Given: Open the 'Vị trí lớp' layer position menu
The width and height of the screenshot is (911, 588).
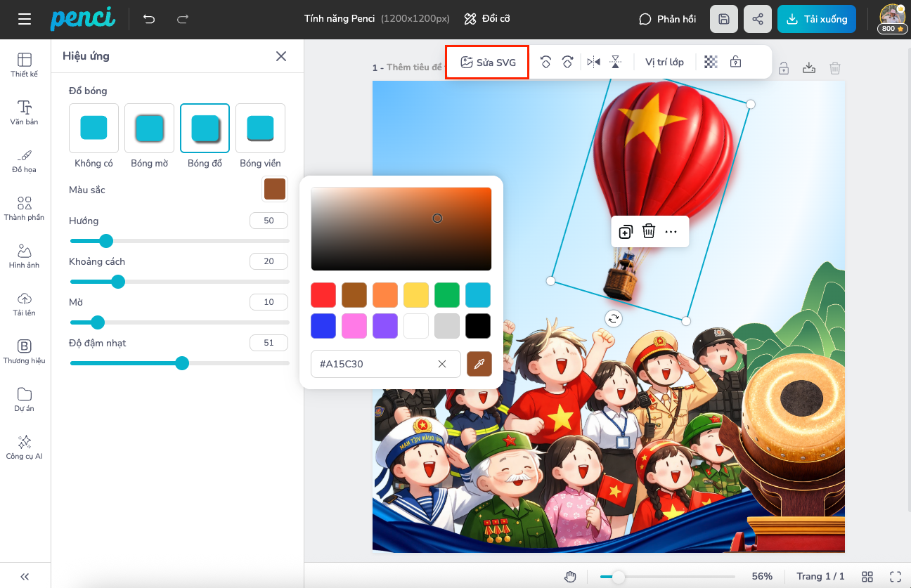Looking at the screenshot, I should pyautogui.click(x=664, y=62).
